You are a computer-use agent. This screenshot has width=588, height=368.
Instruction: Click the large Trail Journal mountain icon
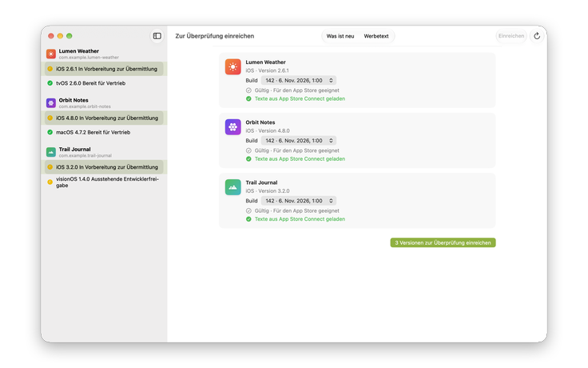[232, 187]
